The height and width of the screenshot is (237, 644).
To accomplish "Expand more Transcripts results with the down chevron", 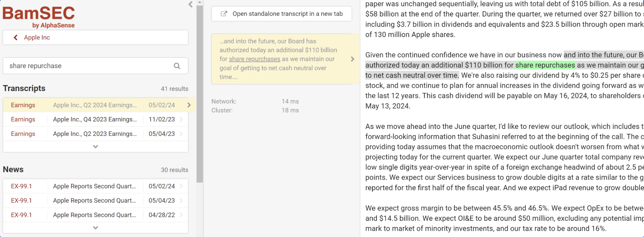I will click(x=95, y=146).
